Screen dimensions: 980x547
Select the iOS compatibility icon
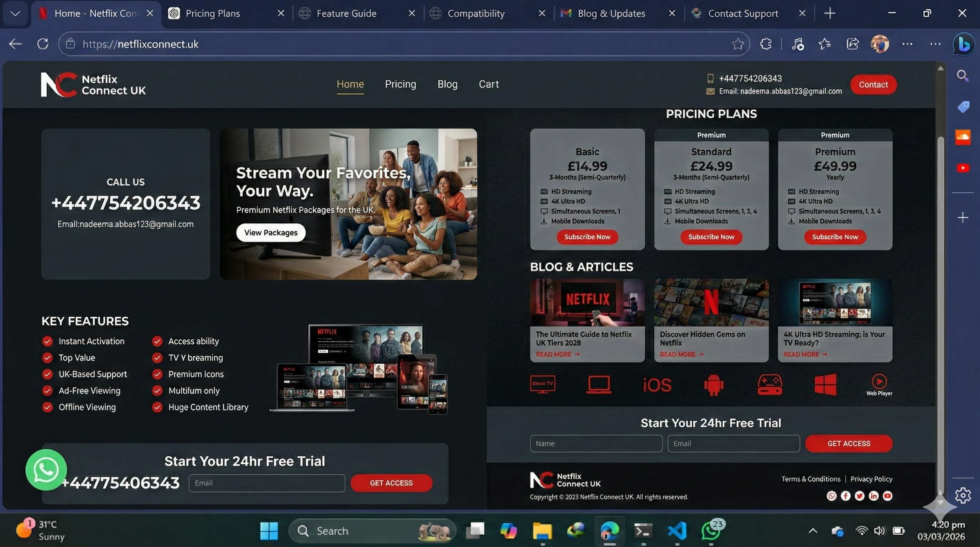coord(657,385)
